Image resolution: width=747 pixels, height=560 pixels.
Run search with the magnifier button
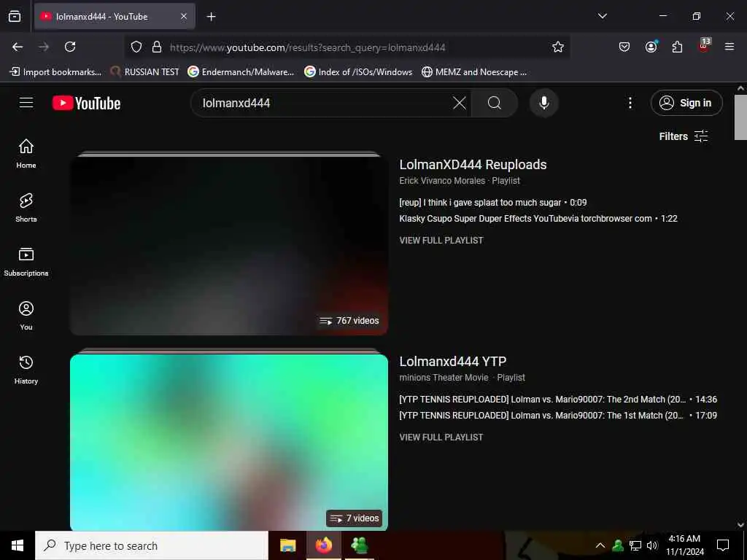(494, 103)
